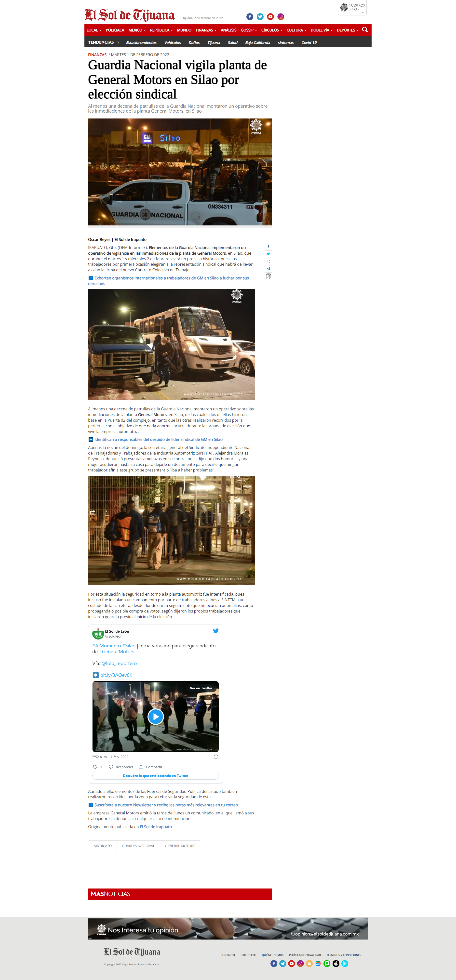Expand the MÉXICO menu dropdown
This screenshot has height=980, width=456.
tap(137, 30)
